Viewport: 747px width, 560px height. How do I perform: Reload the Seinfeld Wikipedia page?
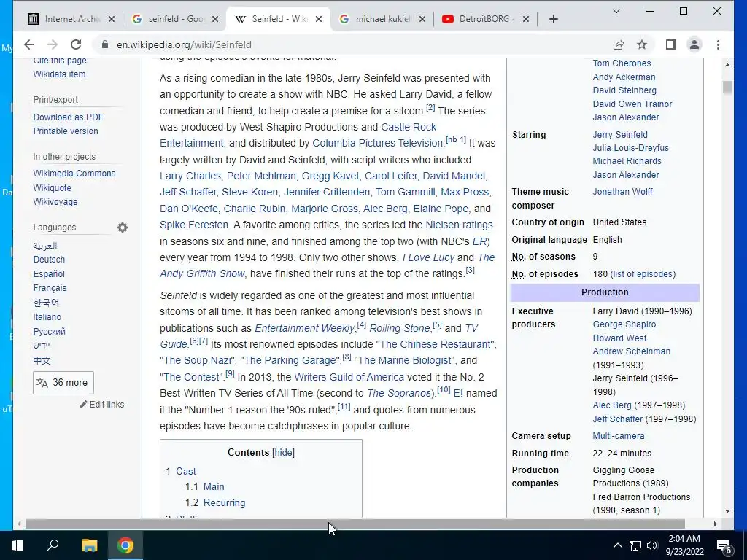[76, 44]
